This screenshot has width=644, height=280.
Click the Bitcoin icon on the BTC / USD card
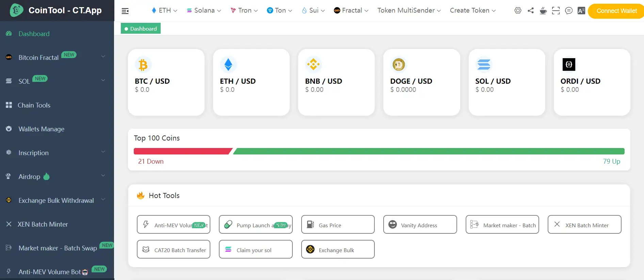[143, 65]
